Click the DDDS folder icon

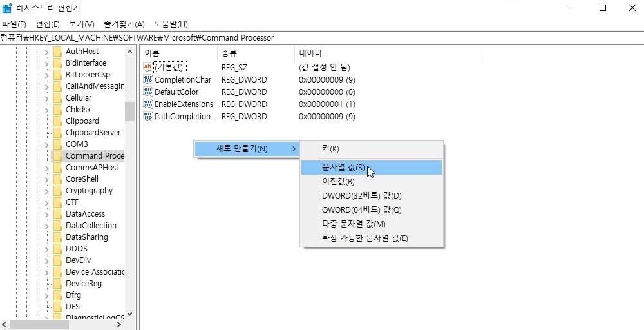tap(57, 249)
